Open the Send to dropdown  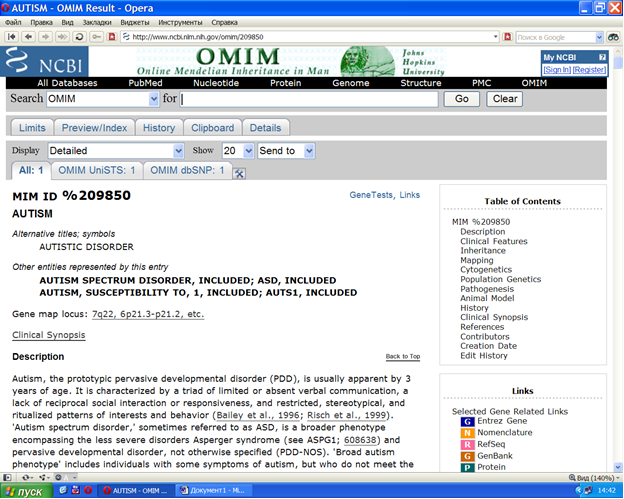[309, 151]
